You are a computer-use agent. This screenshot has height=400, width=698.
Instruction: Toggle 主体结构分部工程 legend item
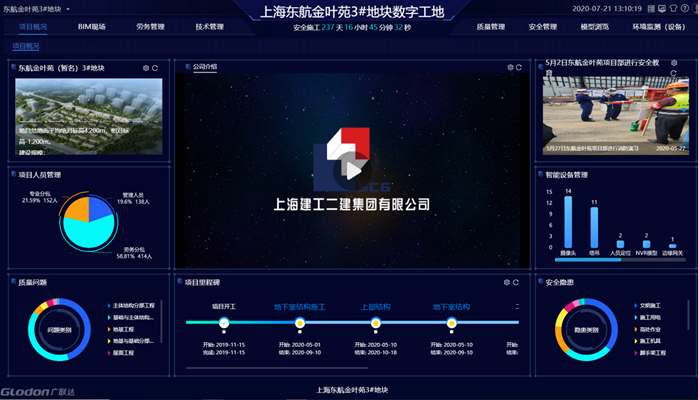tap(133, 305)
